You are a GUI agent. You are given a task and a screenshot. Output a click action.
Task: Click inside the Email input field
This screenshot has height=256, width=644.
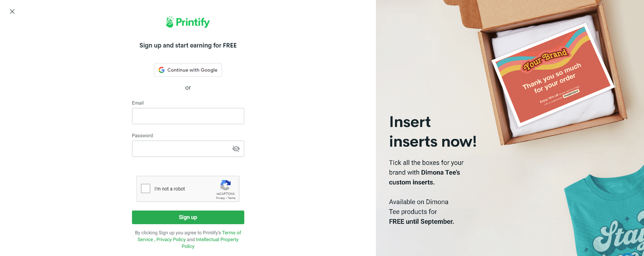188,116
